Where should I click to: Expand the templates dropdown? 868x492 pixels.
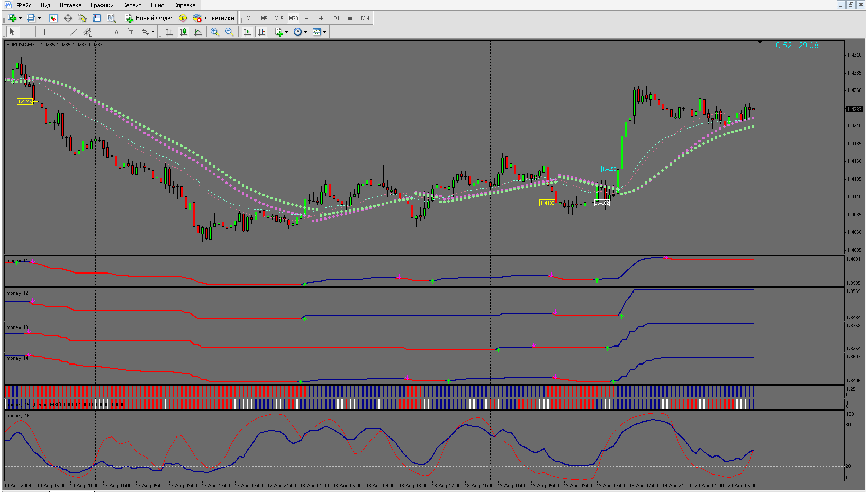(324, 32)
